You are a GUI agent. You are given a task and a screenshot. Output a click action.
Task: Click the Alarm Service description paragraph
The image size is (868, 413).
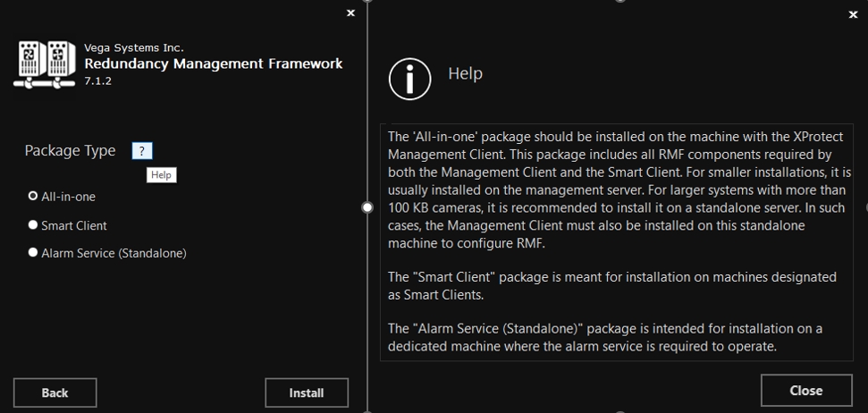(x=604, y=337)
